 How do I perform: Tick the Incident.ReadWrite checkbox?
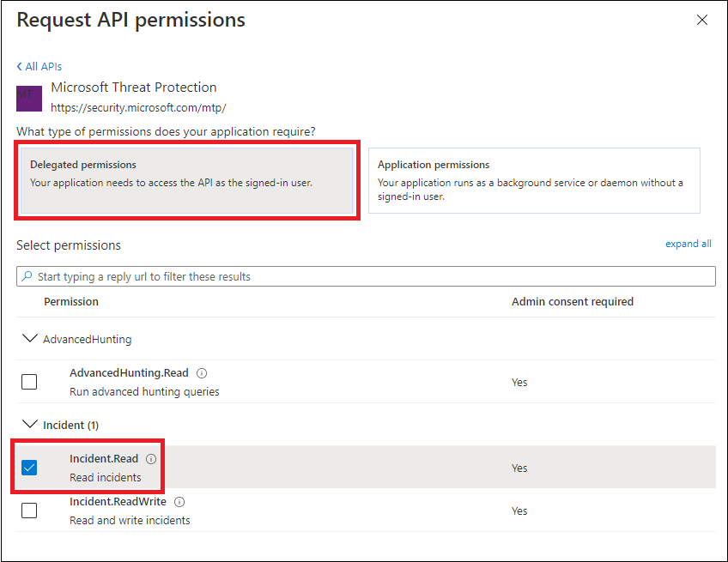(x=29, y=511)
